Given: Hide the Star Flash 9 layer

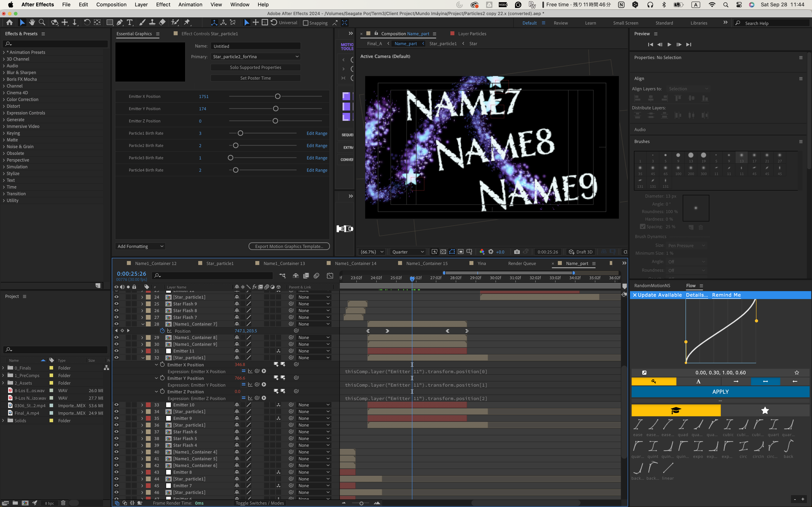Looking at the screenshot, I should tap(116, 304).
